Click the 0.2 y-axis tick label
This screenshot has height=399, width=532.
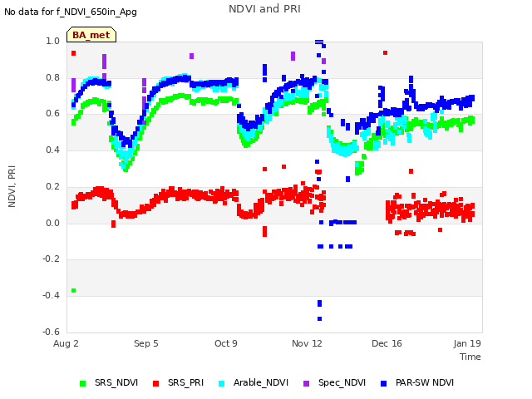[x=52, y=186]
